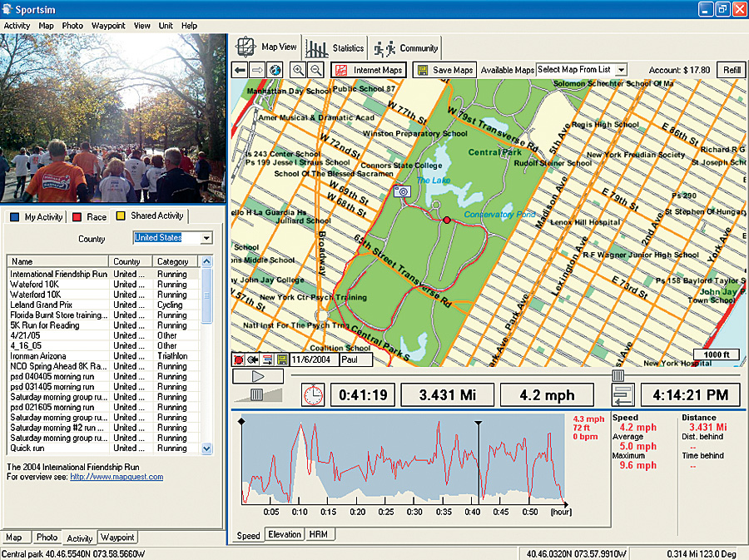Click the back arrow map navigation icon
Image resolution: width=749 pixels, height=560 pixels.
coord(241,70)
